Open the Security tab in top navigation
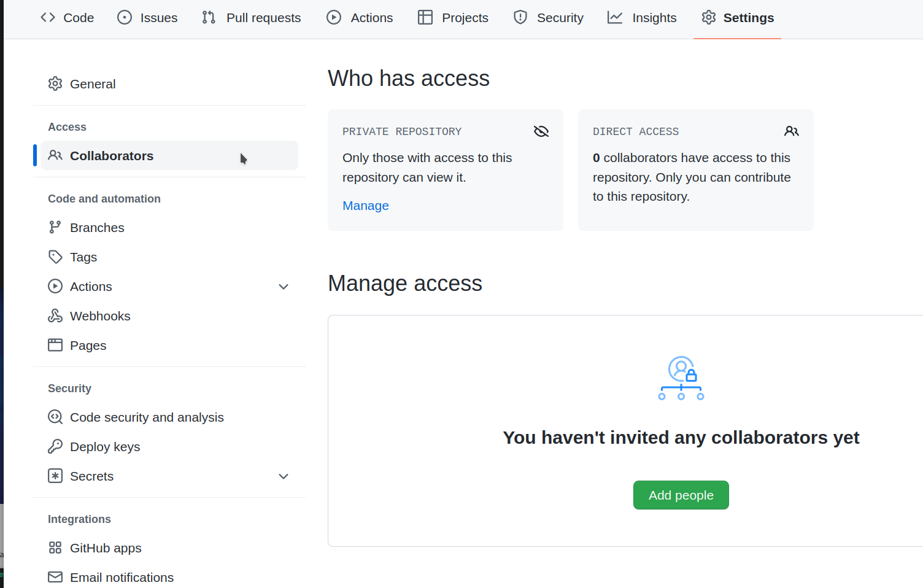The image size is (923, 588). 549,18
